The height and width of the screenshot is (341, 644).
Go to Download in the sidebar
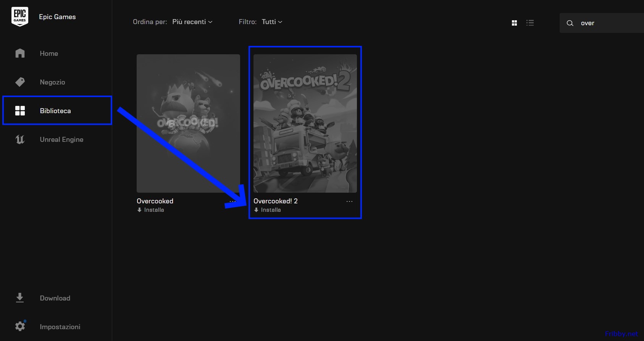click(55, 298)
